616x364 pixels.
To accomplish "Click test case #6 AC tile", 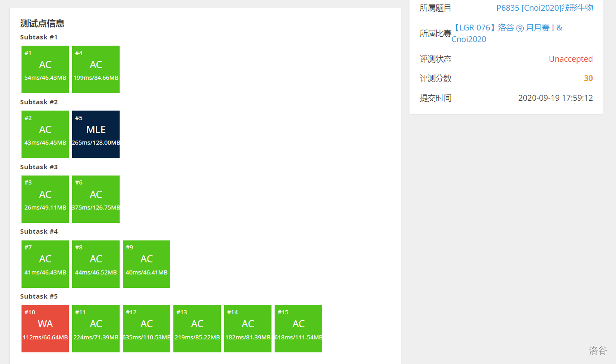I will coord(96,199).
